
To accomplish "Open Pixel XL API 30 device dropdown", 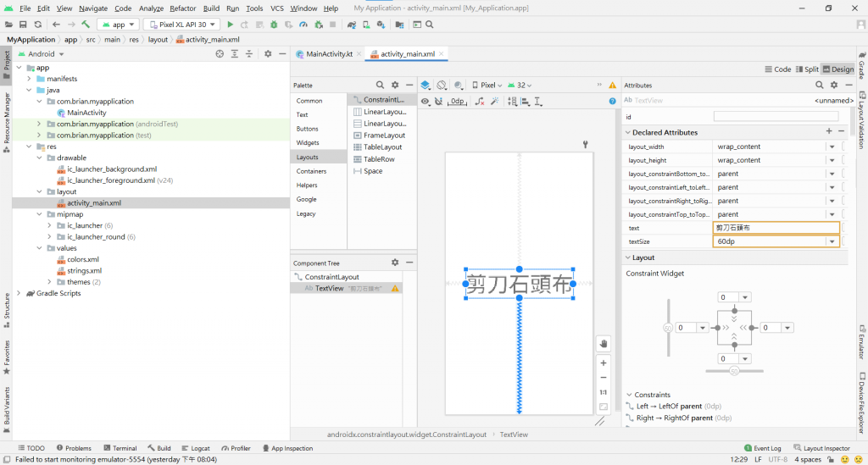I will pyautogui.click(x=182, y=25).
